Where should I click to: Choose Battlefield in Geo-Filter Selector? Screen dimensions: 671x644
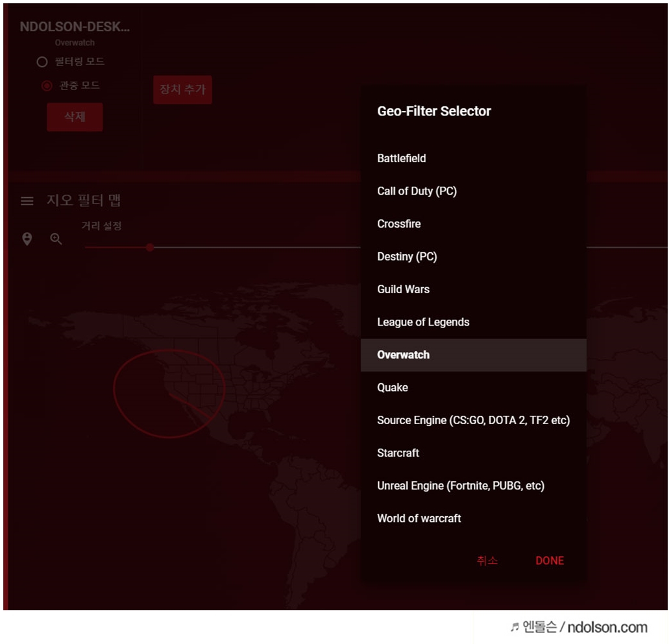(x=473, y=158)
